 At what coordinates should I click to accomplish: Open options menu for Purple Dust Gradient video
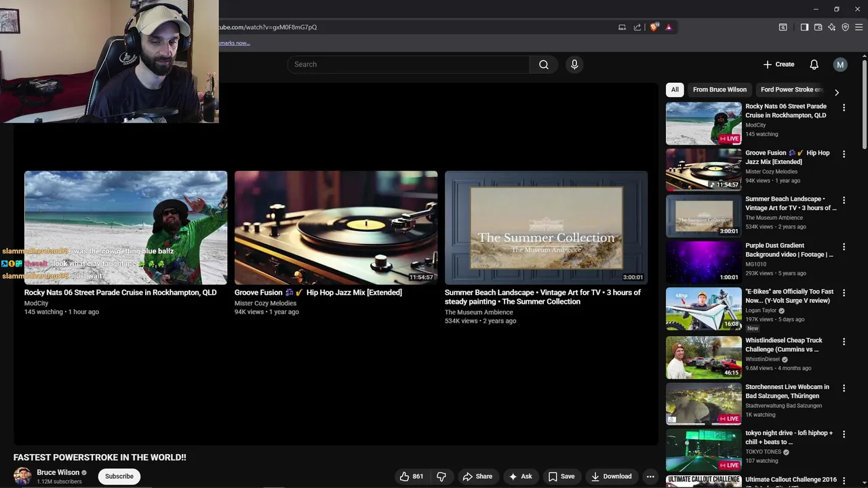coord(844,247)
